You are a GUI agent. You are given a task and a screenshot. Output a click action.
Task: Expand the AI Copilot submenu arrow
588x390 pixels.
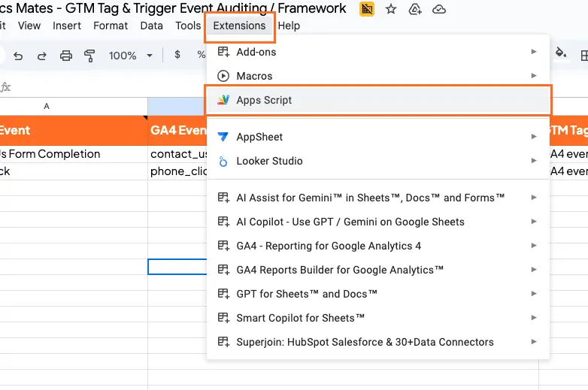pos(534,222)
